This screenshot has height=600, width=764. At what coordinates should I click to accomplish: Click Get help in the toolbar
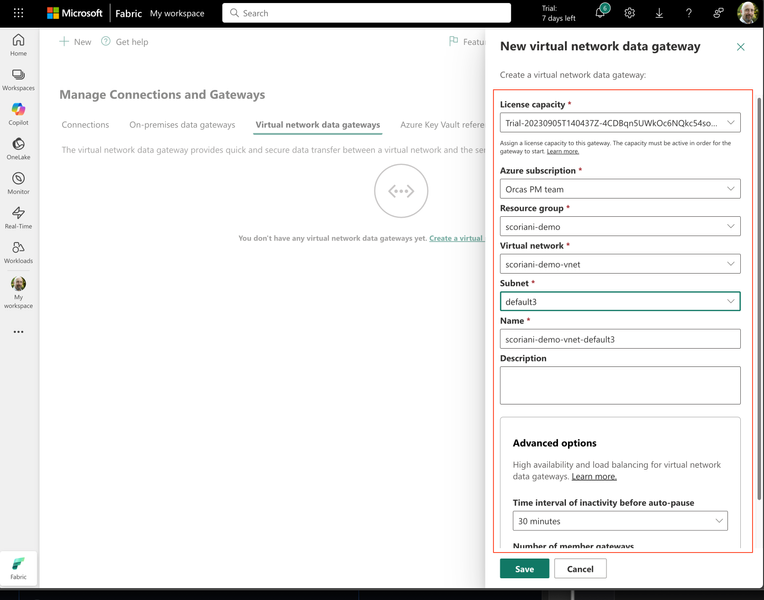point(125,42)
